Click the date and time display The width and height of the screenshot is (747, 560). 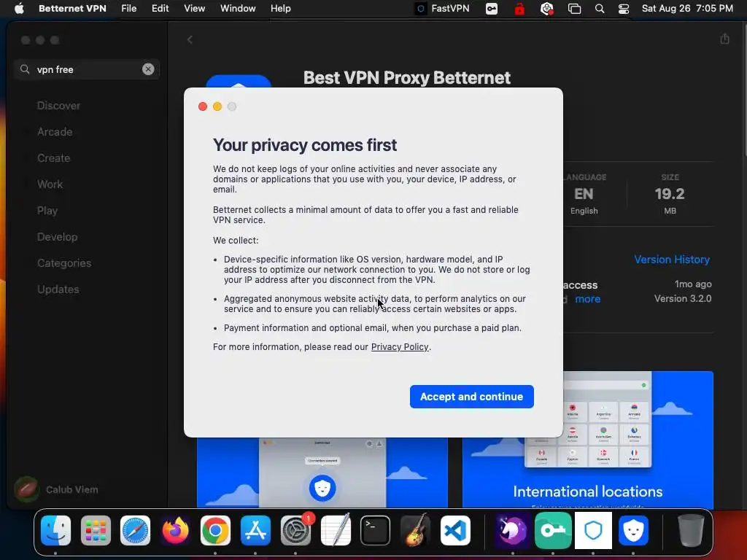click(x=687, y=9)
